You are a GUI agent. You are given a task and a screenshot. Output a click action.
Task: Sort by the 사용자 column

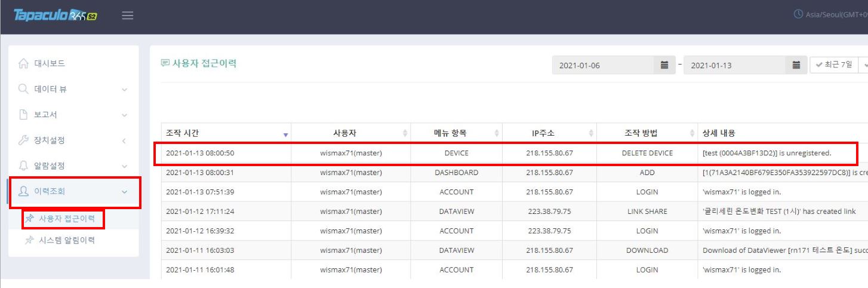(x=351, y=133)
